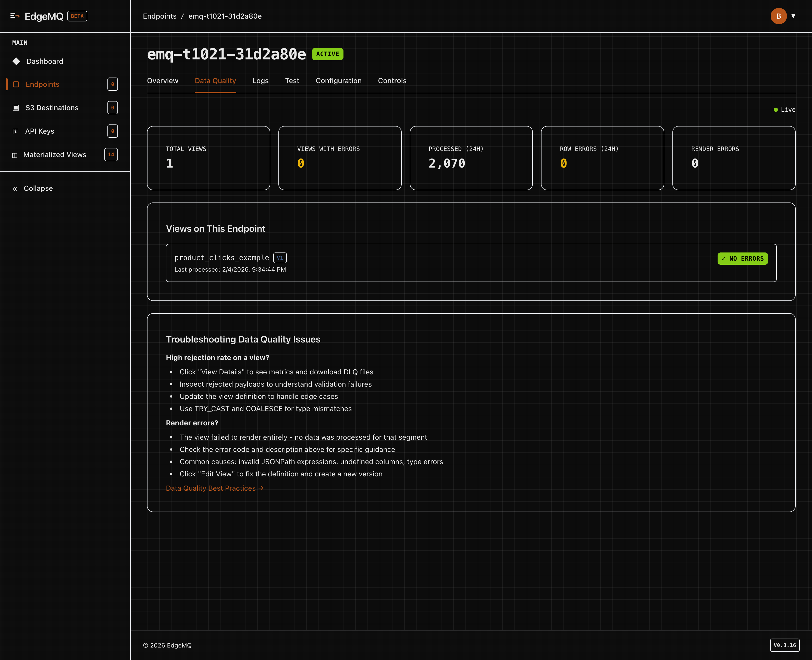
Task: Open the API Keys sidebar icon
Action: [x=16, y=131]
